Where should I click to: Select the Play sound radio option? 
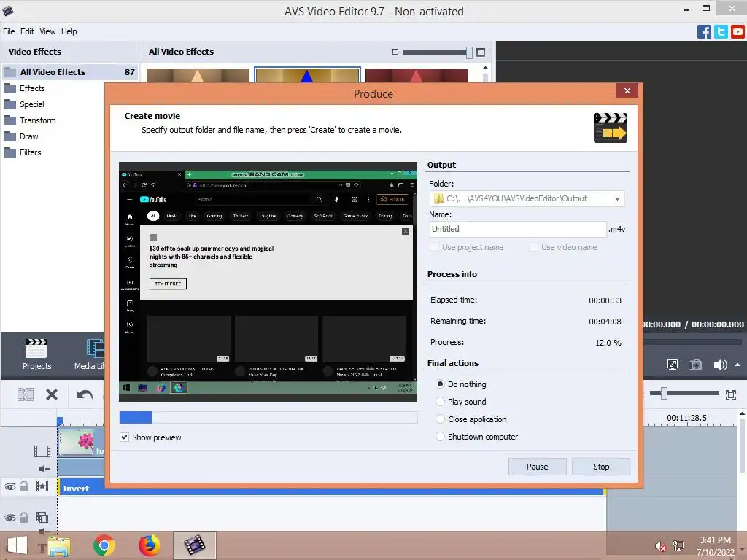click(440, 402)
